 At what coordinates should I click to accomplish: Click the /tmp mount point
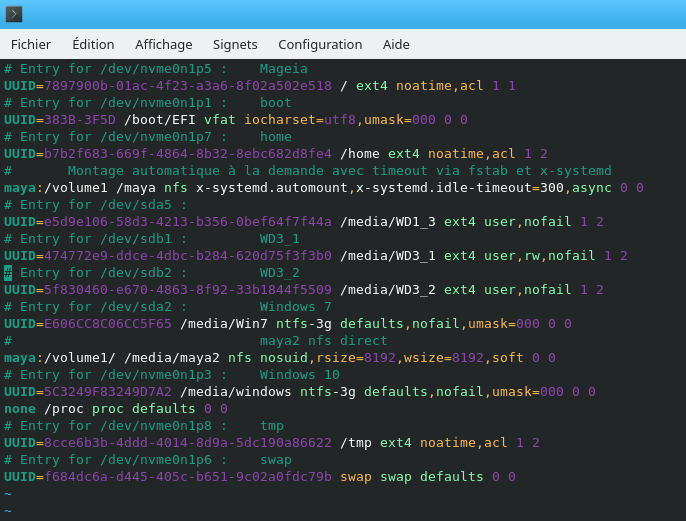356,444
